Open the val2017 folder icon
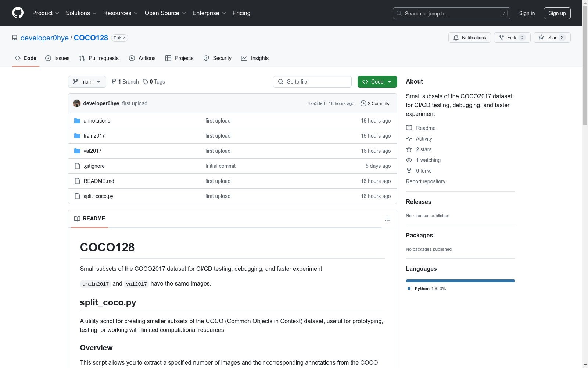The width and height of the screenshot is (588, 368). click(77, 151)
